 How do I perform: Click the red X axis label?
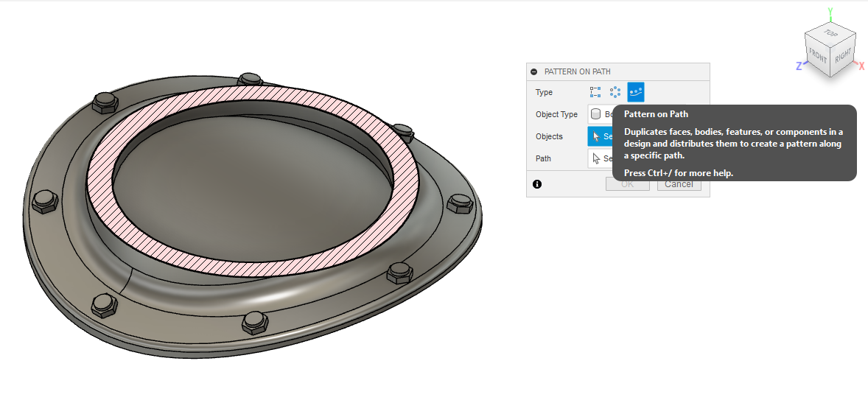pyautogui.click(x=861, y=66)
